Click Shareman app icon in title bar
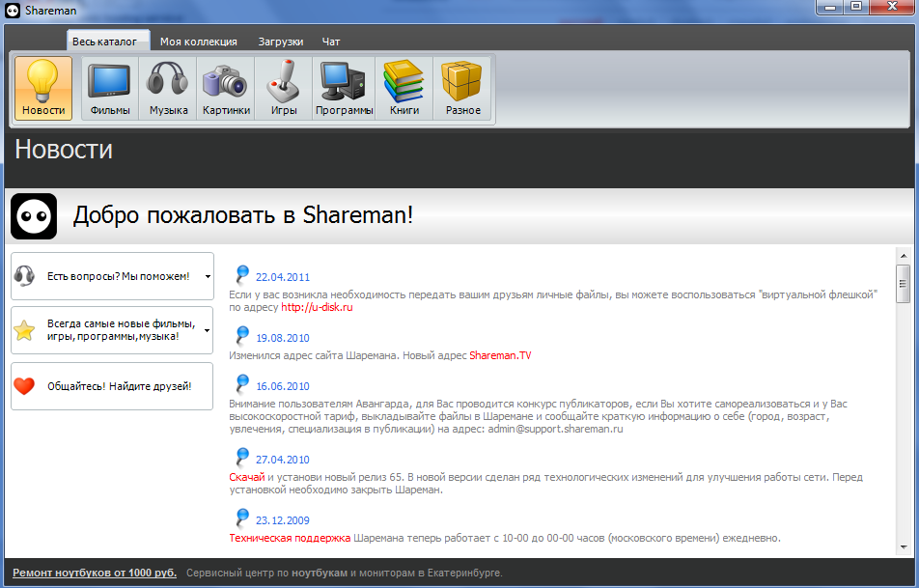This screenshot has width=919, height=588. point(13,10)
